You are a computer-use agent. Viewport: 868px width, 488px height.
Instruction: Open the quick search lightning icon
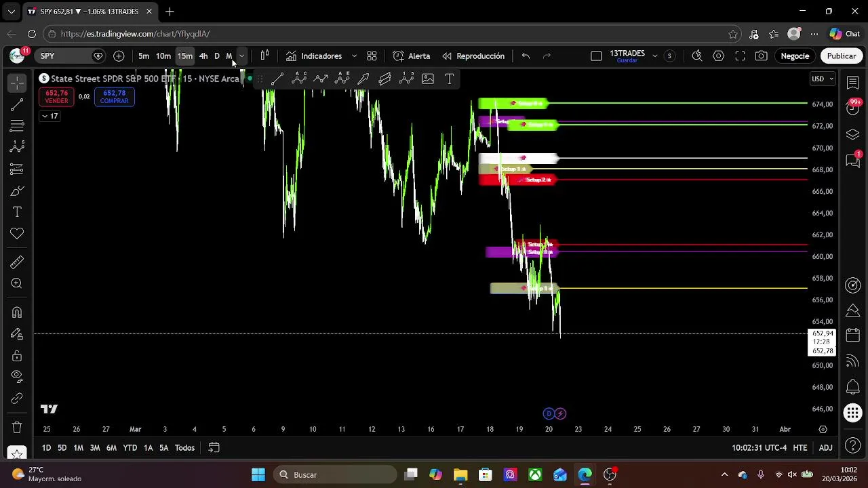696,56
